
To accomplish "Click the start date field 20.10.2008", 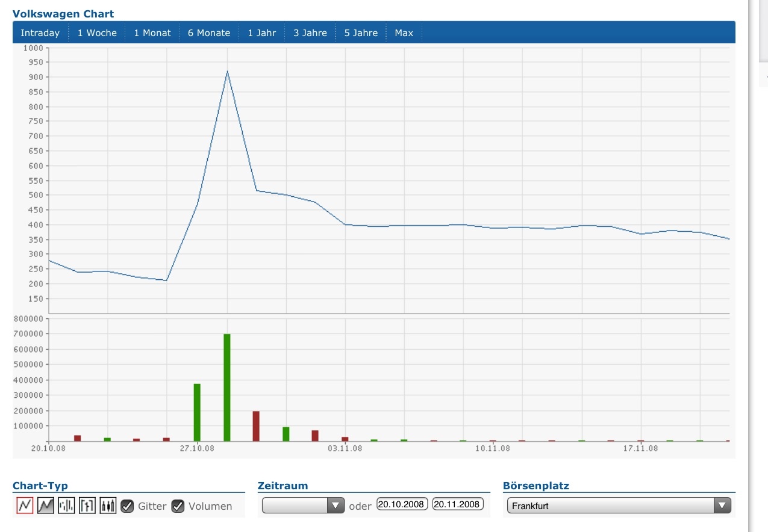I will point(402,504).
